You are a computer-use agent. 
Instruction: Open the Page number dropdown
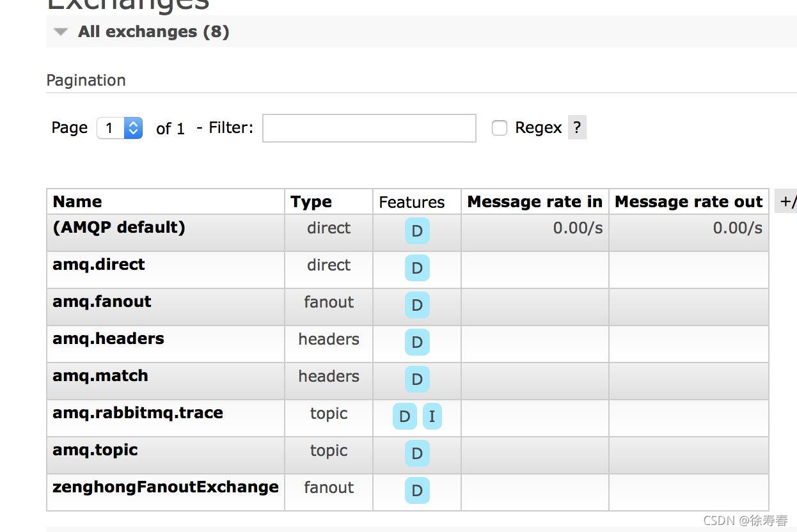[120, 128]
